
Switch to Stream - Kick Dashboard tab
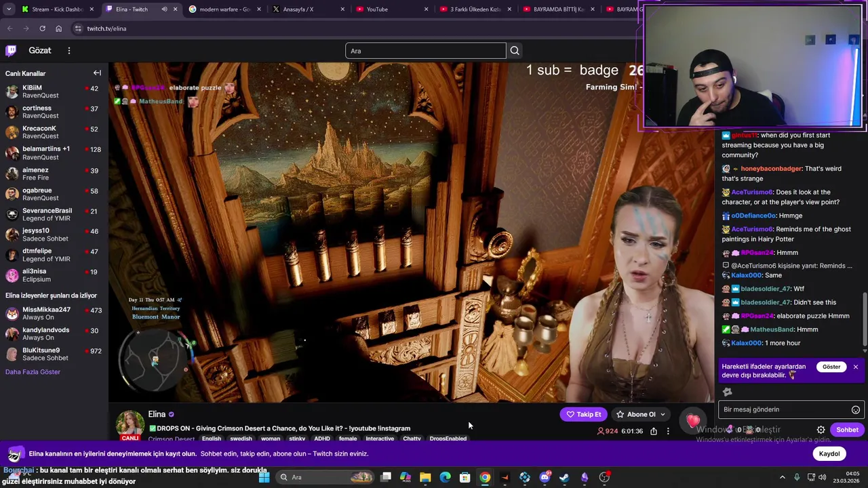(x=58, y=9)
